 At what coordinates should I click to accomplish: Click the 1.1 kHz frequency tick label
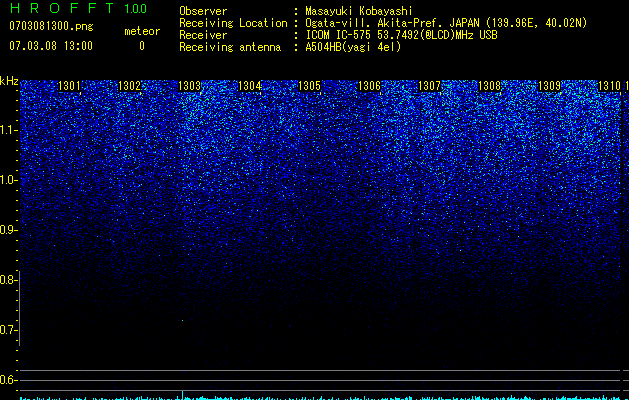(8, 130)
